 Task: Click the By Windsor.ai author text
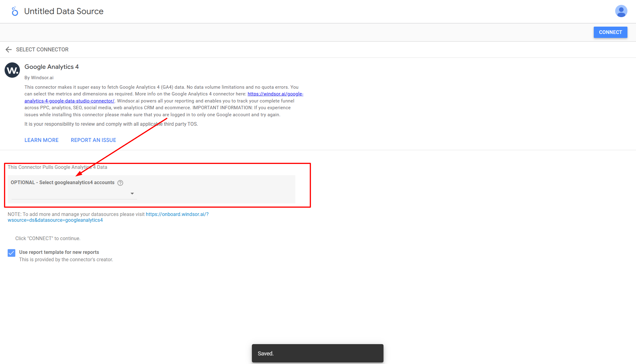(39, 78)
